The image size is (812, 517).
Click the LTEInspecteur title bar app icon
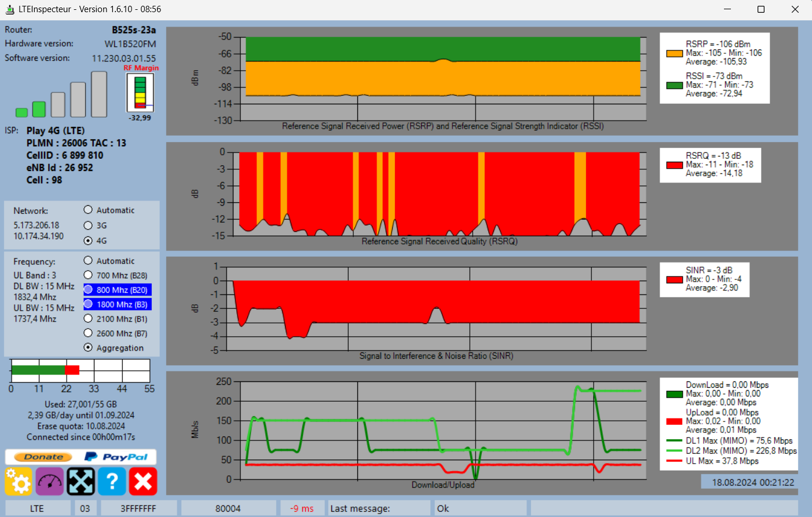tap(10, 9)
